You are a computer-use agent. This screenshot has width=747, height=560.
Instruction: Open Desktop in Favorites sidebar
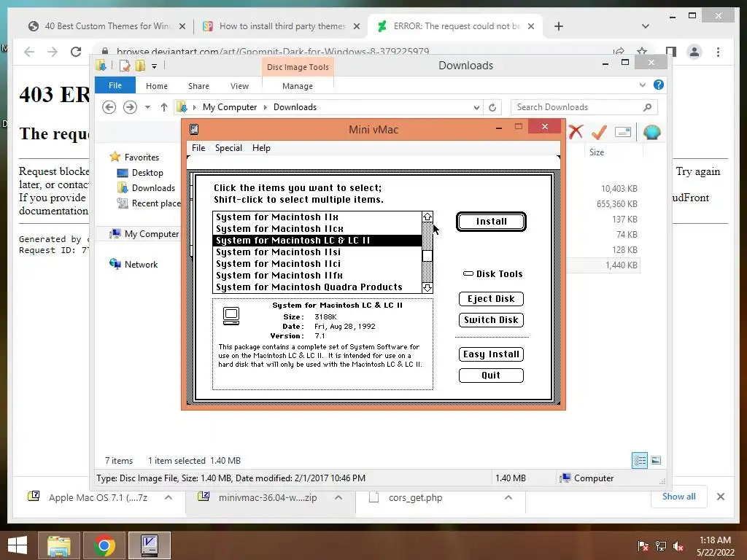click(147, 173)
